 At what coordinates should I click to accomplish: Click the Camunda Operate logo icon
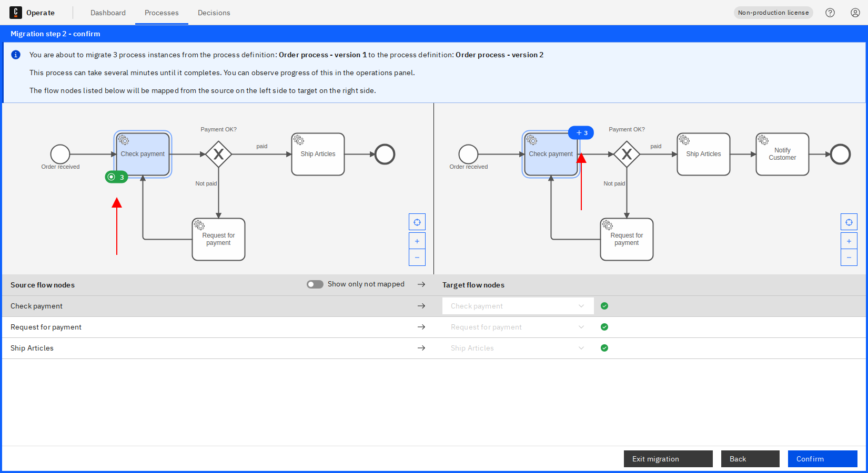pyautogui.click(x=16, y=13)
